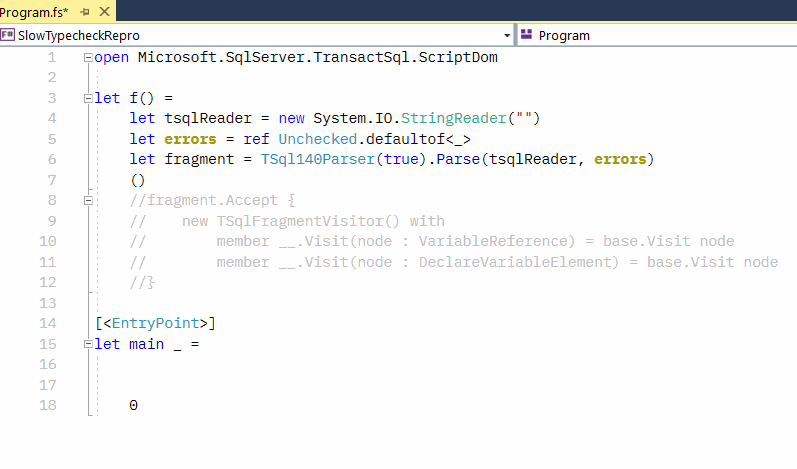This screenshot has height=469, width=797.
Task: Click the unit value '()' on line 7
Action: 138,180
